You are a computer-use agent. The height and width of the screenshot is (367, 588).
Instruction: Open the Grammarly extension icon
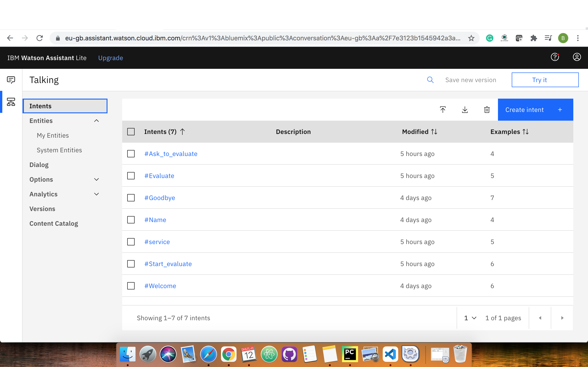[489, 38]
